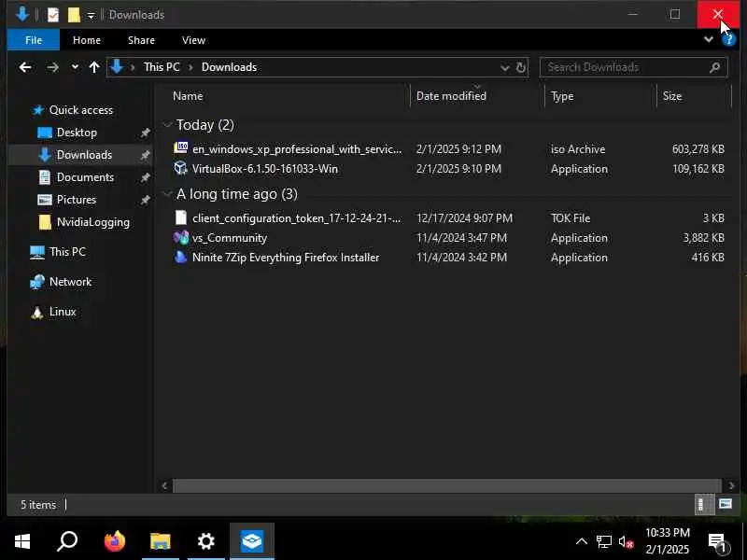The height and width of the screenshot is (560, 747).
Task: Open the Customize Quick Access Toolbar dropdown
Action: (91, 16)
